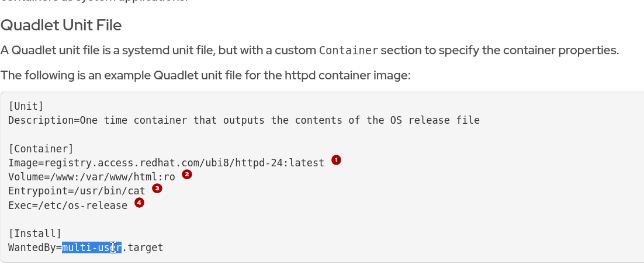The width and height of the screenshot is (644, 272).
Task: Click the sentence introducing the httpd example
Action: click(x=206, y=76)
